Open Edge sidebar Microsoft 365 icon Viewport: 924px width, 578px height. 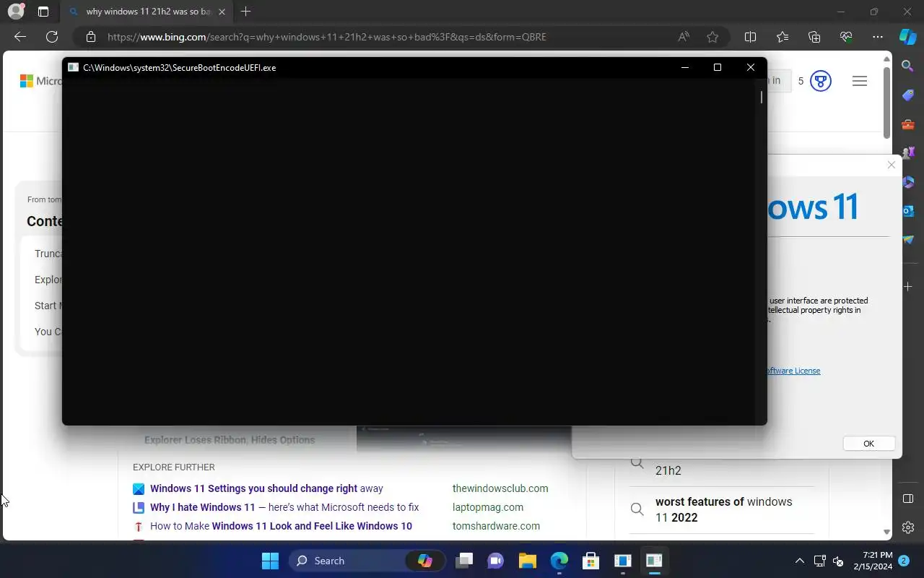[908, 182]
